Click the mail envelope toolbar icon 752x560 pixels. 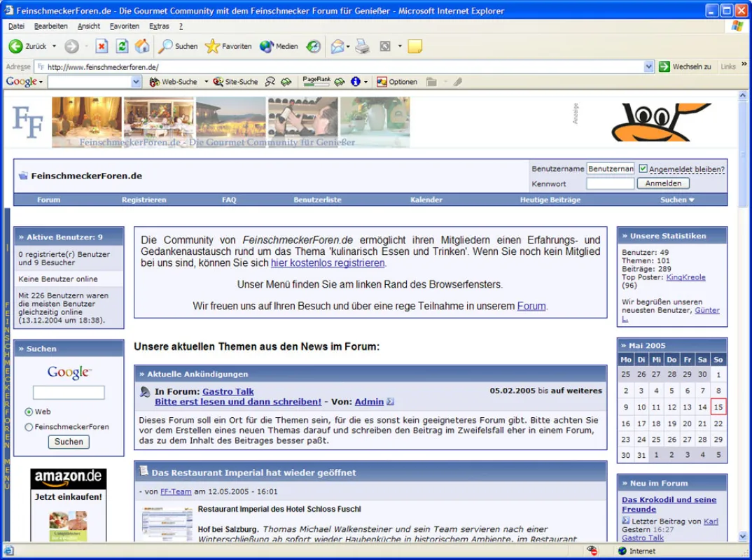coord(337,46)
